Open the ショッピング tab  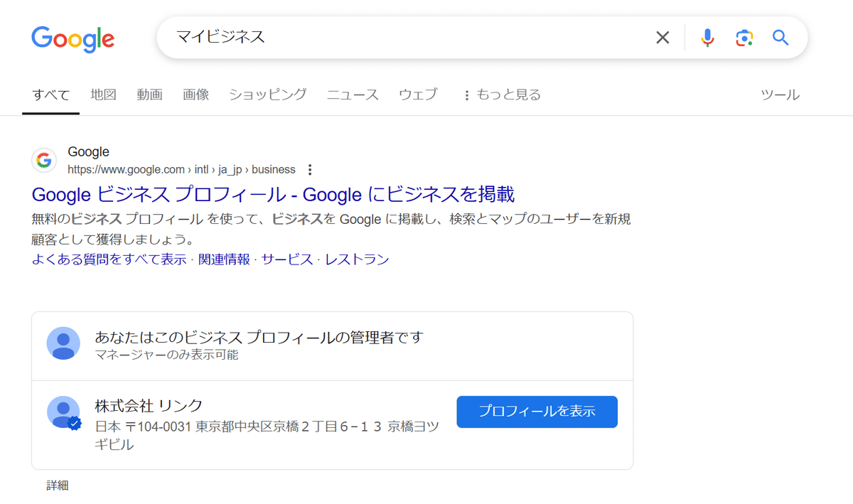coord(268,95)
